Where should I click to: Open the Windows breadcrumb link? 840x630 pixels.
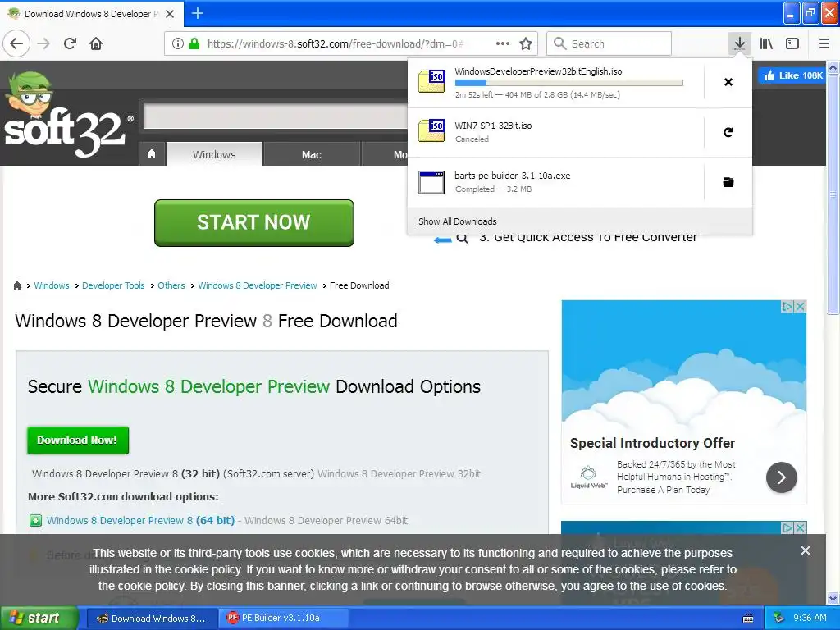click(x=52, y=285)
